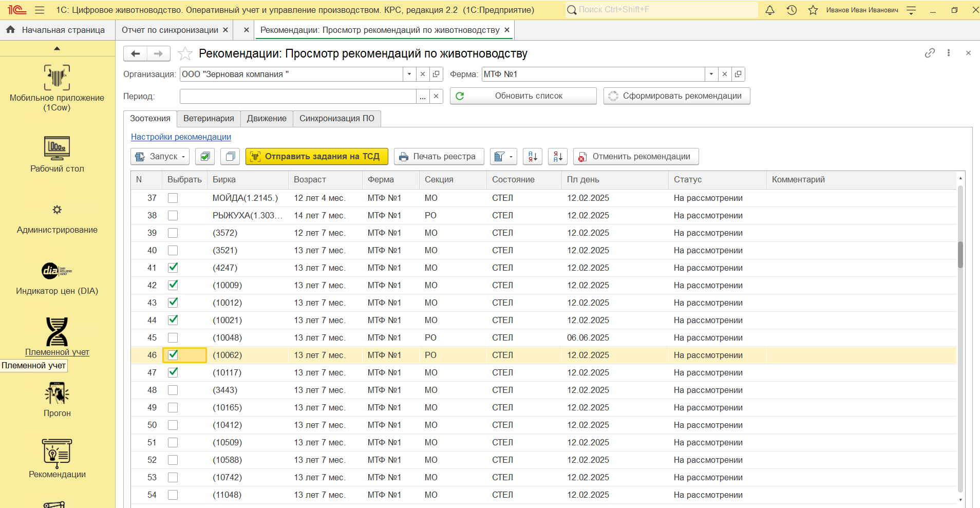Screen dimensions: 980x508
Task: Toggle checkbox for row 37 МОЙДА
Action: coord(173,198)
